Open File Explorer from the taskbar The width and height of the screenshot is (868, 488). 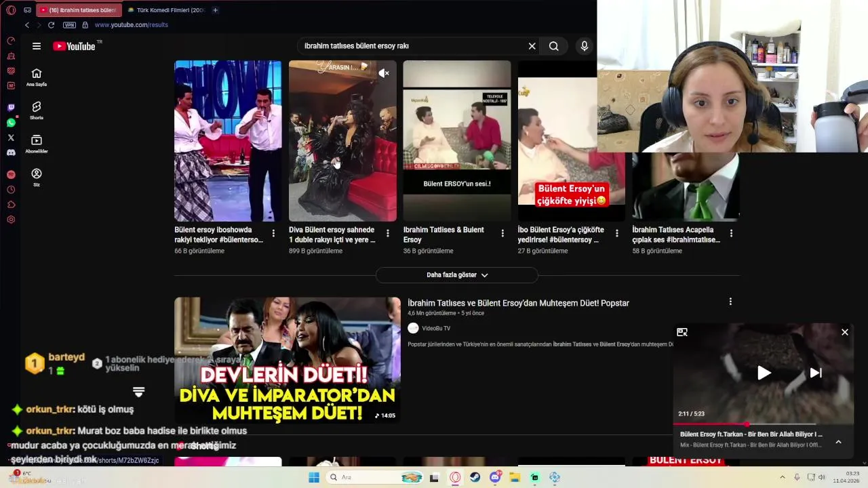(515, 477)
